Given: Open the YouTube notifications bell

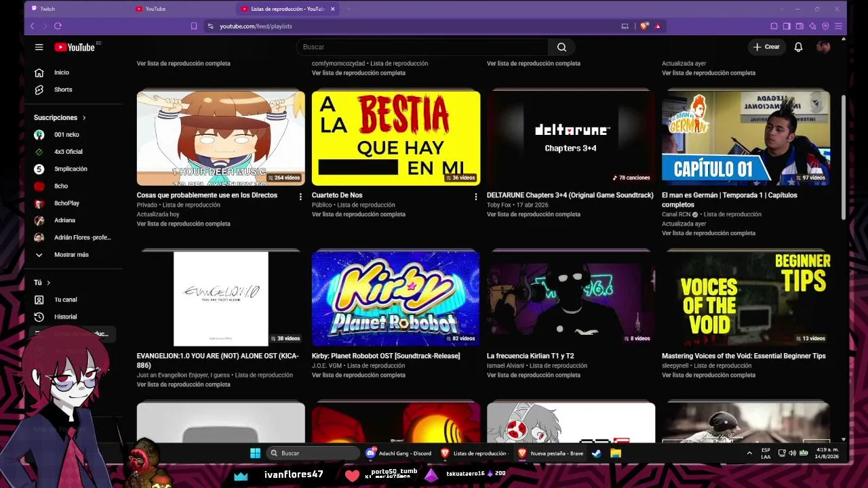Looking at the screenshot, I should [799, 47].
